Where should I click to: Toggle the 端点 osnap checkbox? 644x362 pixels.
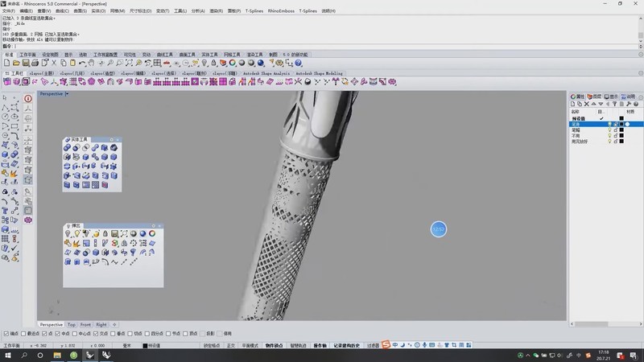tap(8, 333)
